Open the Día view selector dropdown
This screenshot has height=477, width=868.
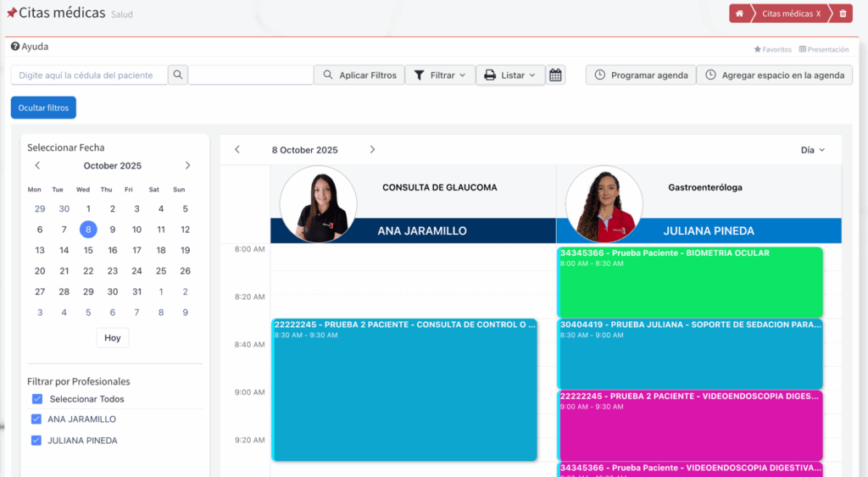pos(812,150)
